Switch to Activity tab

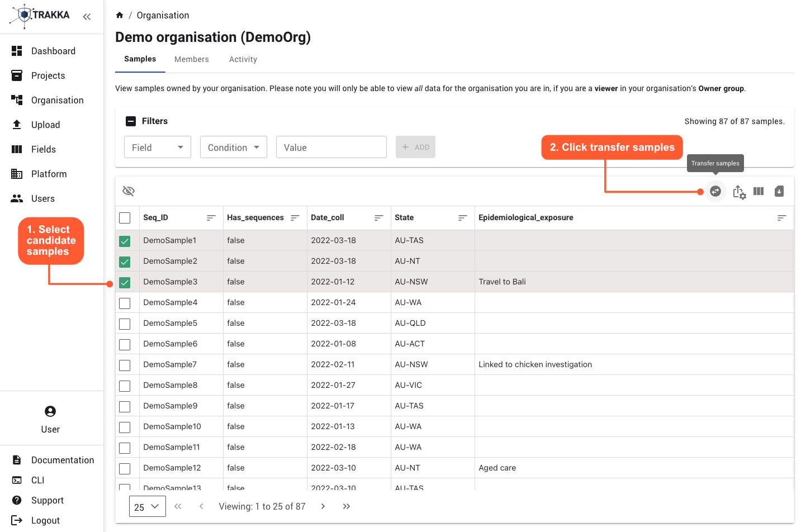(243, 59)
